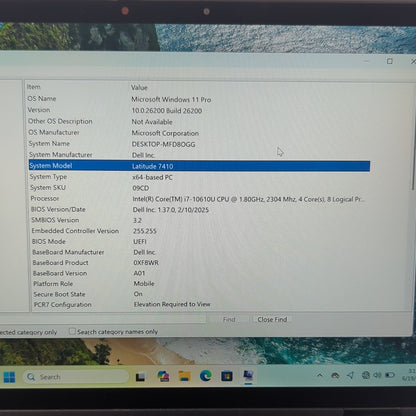
Task: Click the battery status tray icon
Action: pyautogui.click(x=390, y=375)
